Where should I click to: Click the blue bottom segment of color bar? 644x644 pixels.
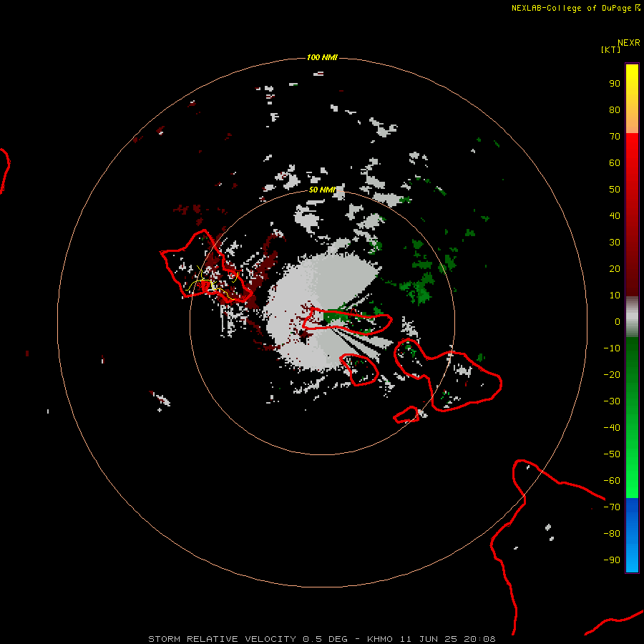[632, 535]
